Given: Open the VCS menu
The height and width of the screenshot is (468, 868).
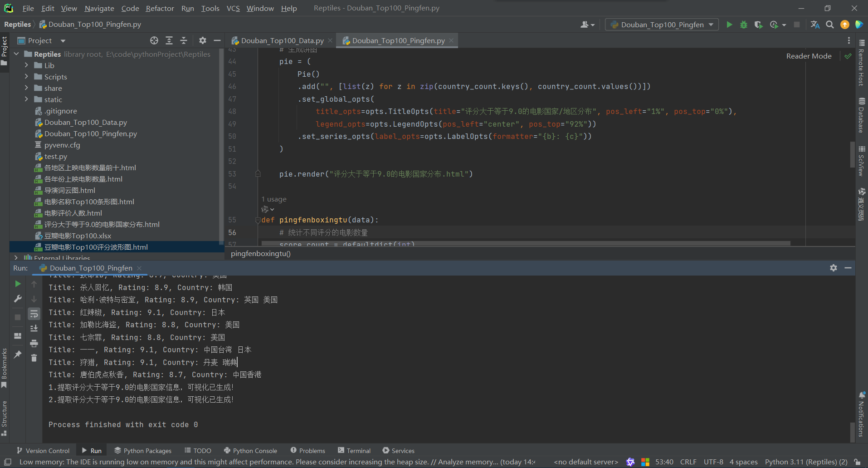Looking at the screenshot, I should [233, 8].
